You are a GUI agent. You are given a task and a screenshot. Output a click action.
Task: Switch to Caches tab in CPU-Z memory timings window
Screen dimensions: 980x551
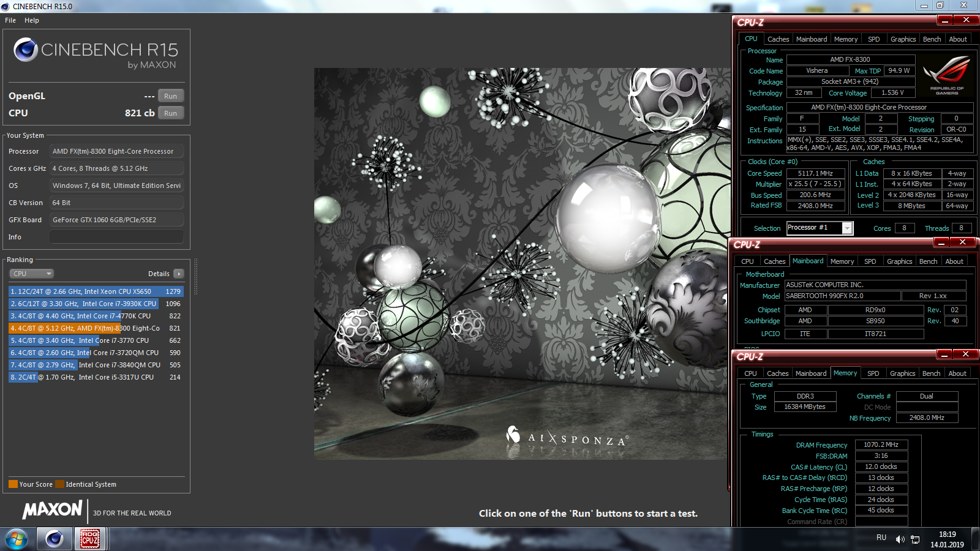pyautogui.click(x=777, y=373)
